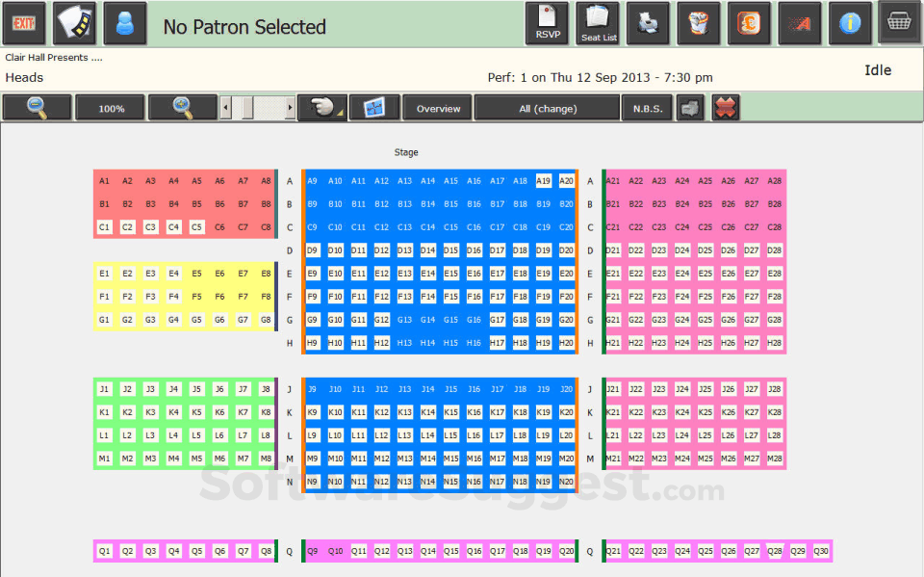The height and width of the screenshot is (577, 924).
Task: Click the red cross icon on the toolbar
Action: click(725, 108)
